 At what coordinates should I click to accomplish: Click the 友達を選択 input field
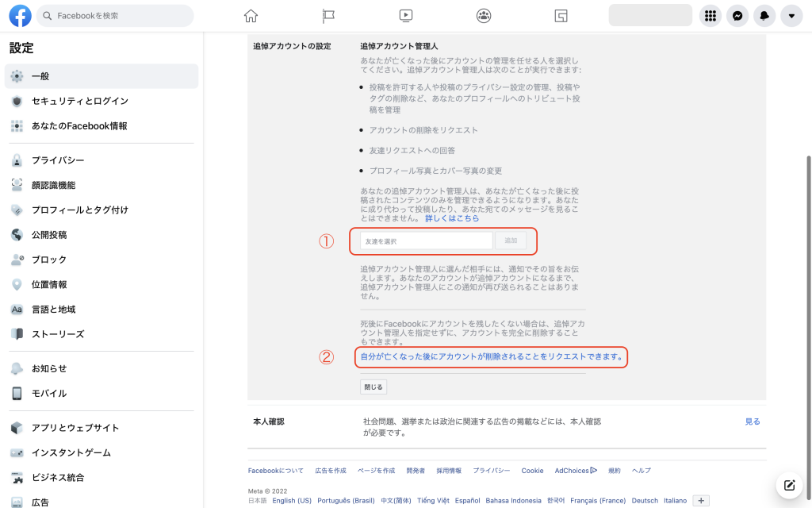(x=426, y=241)
